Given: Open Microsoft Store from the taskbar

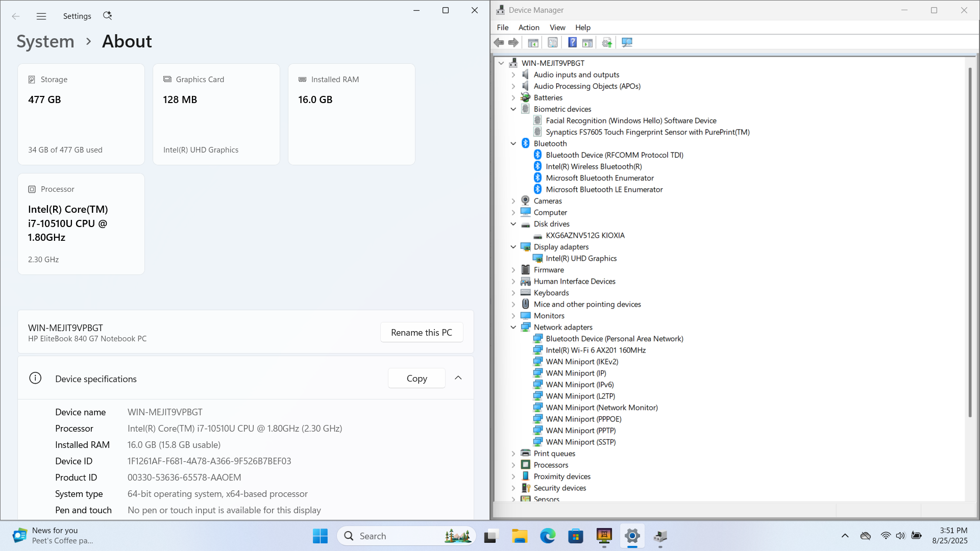Looking at the screenshot, I should tap(576, 536).
